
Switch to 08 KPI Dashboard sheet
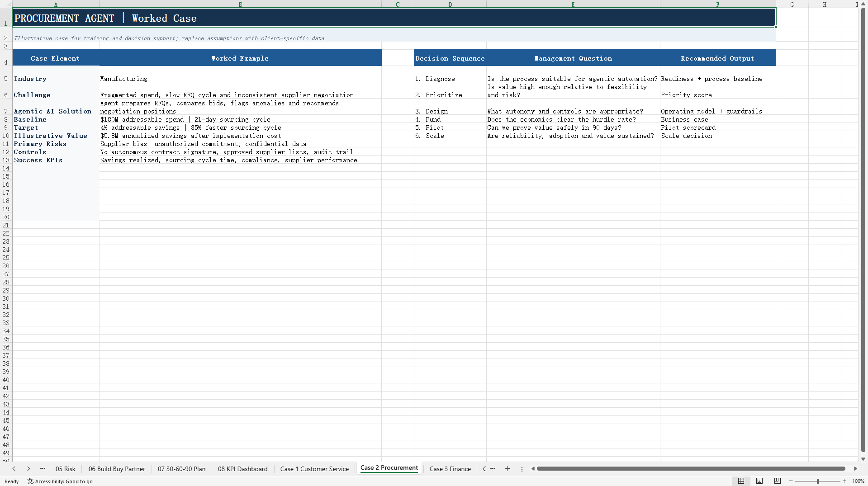[243, 469]
